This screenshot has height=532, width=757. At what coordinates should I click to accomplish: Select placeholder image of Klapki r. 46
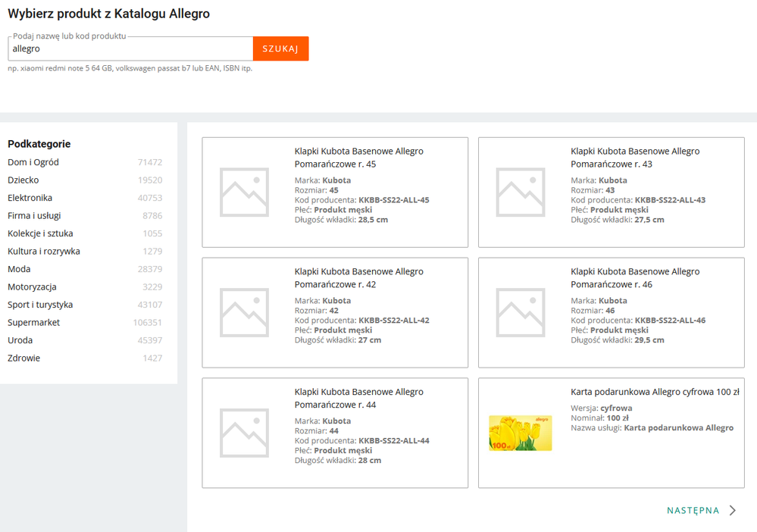pos(520,312)
